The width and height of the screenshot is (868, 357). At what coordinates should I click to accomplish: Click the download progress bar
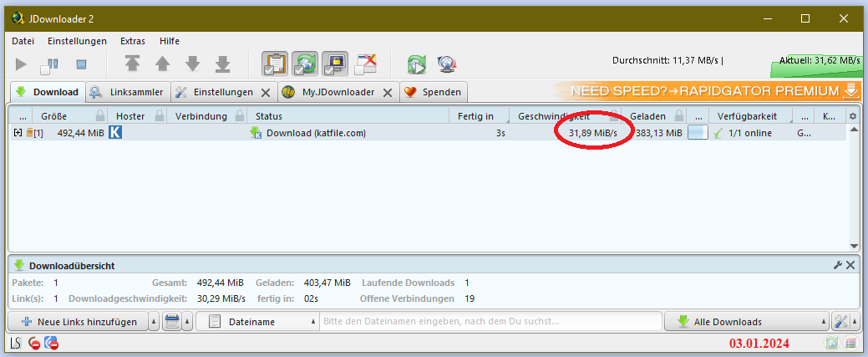(698, 132)
